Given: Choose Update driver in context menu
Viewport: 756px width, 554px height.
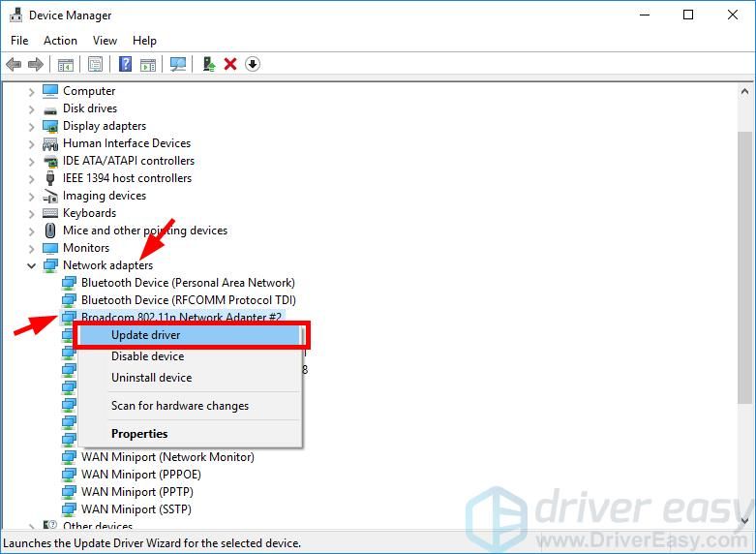Looking at the screenshot, I should point(145,335).
